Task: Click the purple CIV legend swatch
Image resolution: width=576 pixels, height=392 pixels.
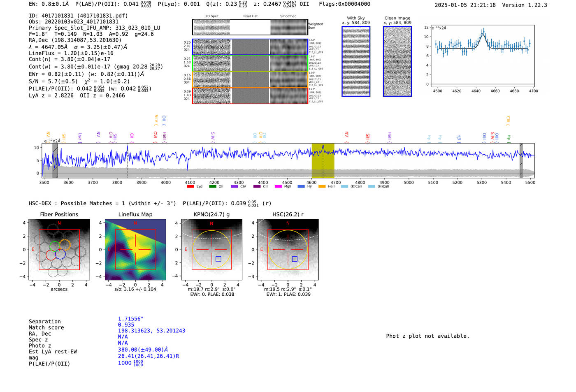Action: 235,186
